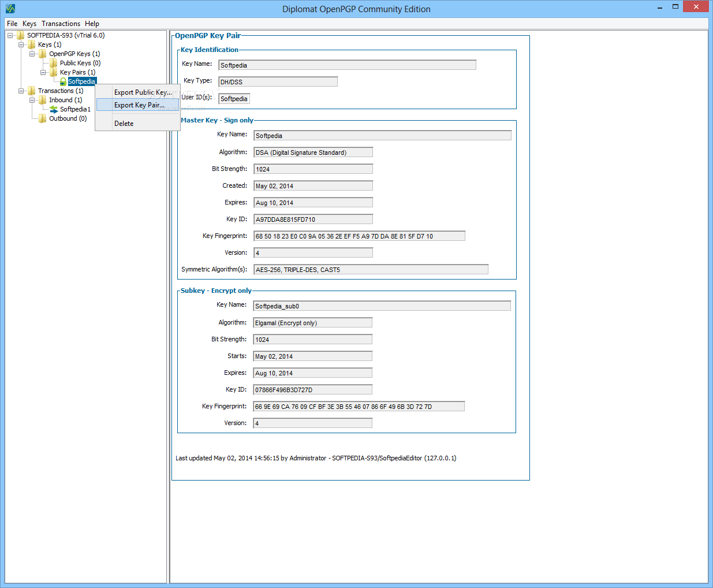Click the Last updated status text
Screen dimensions: 713x588
point(316,458)
